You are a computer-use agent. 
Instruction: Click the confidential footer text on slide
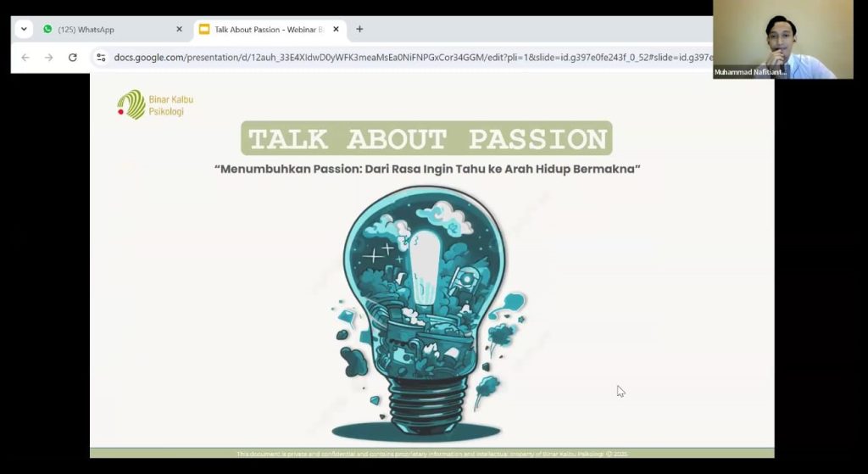[x=431, y=454]
